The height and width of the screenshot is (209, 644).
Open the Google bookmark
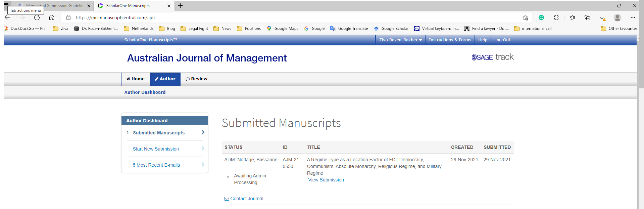[314, 29]
